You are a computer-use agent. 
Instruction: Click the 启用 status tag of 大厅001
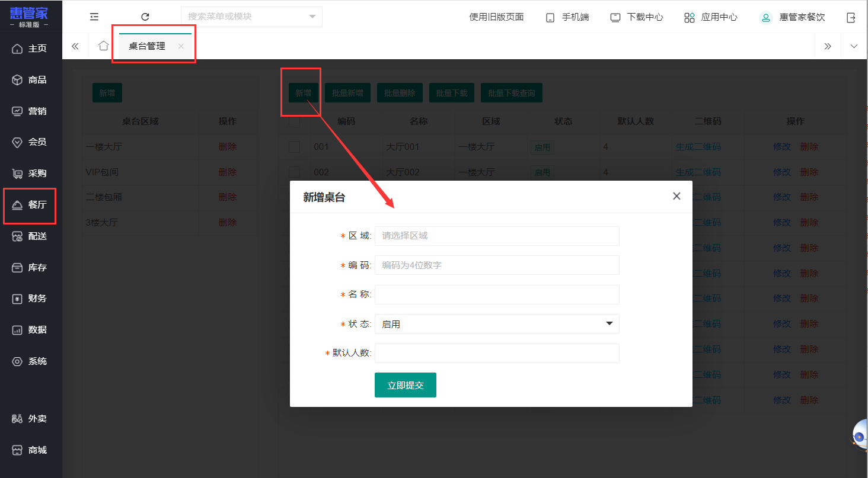click(x=542, y=147)
